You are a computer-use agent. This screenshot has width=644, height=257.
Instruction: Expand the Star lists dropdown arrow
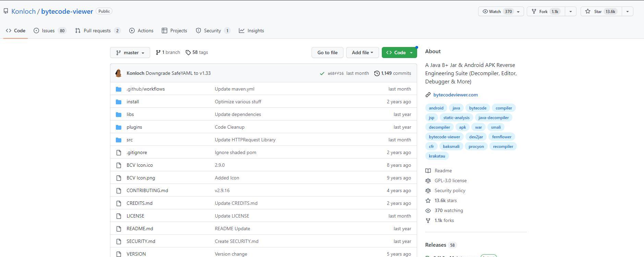pos(627,12)
